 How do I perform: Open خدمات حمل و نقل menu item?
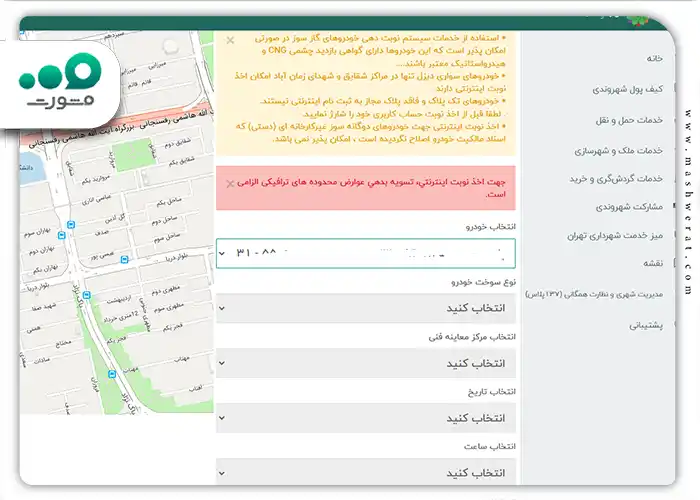tap(629, 120)
